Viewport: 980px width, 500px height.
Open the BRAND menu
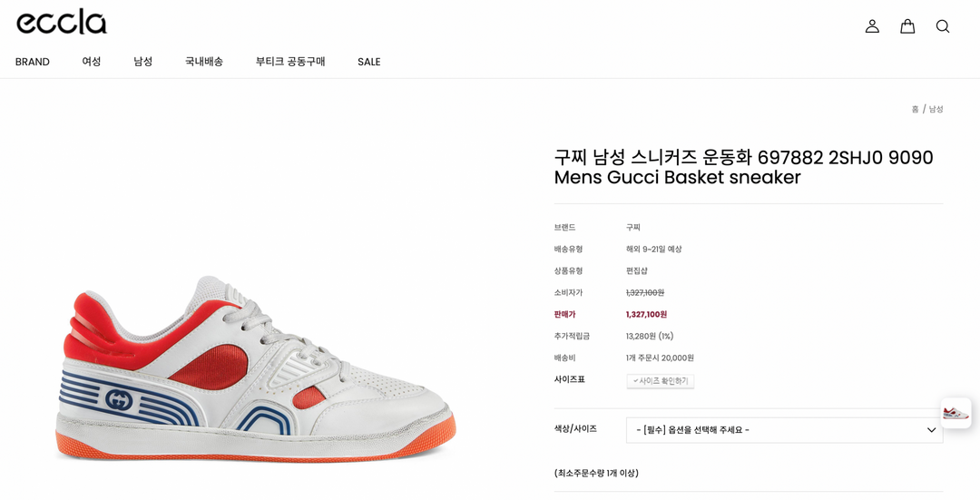click(33, 62)
